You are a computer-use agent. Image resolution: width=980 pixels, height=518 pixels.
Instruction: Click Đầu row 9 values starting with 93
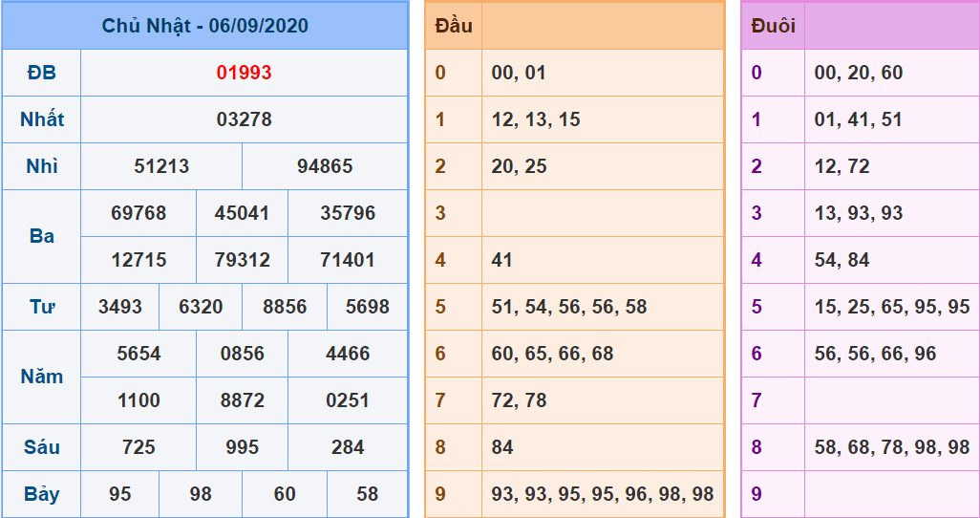[x=602, y=494]
